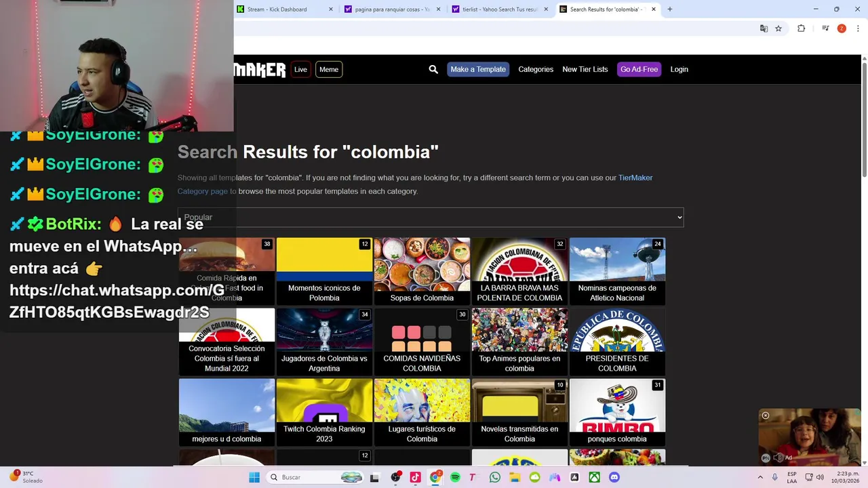Viewport: 868px width, 488px height.
Task: Open WhatsApp from the taskbar
Action: coord(495,477)
